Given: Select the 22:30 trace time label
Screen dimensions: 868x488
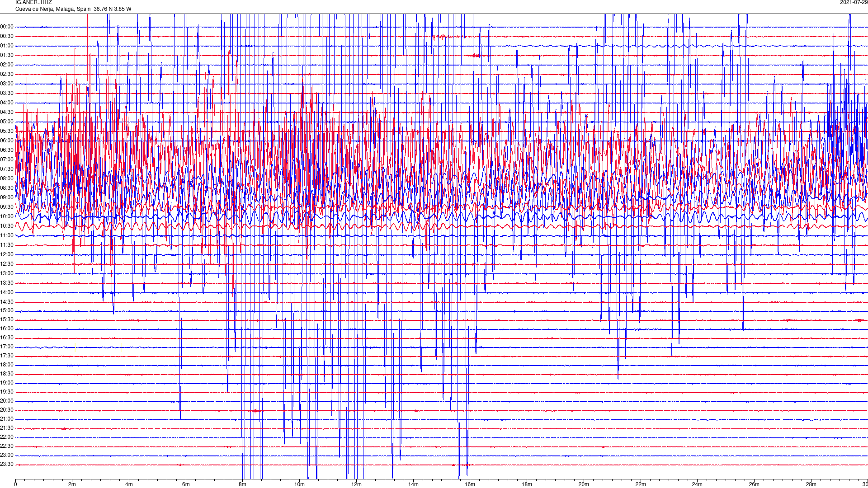Looking at the screenshot, I should click(x=7, y=446).
